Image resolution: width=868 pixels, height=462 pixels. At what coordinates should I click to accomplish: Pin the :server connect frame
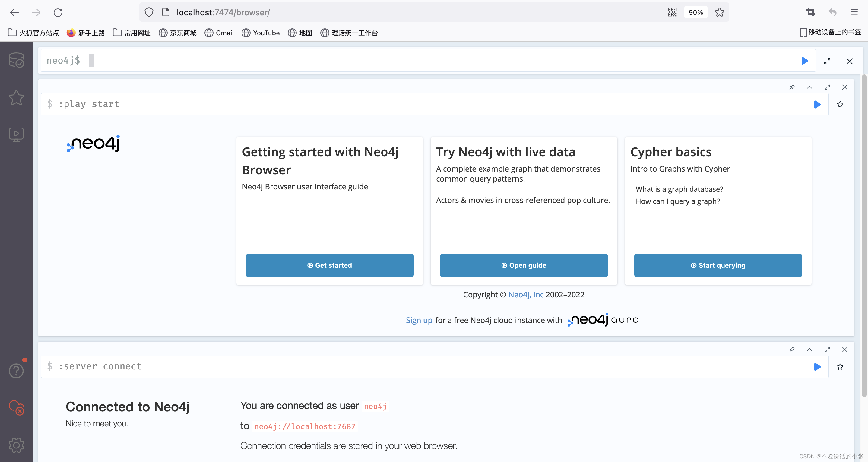click(792, 350)
